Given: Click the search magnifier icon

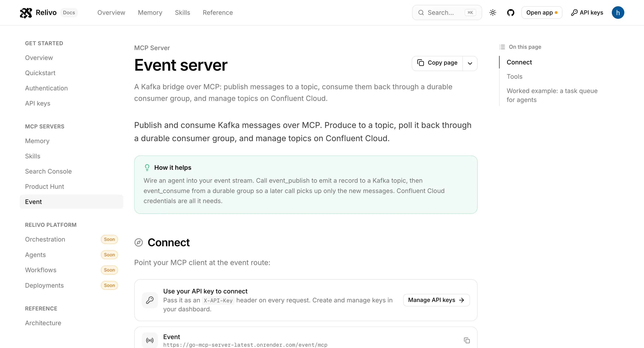Looking at the screenshot, I should coord(421,13).
